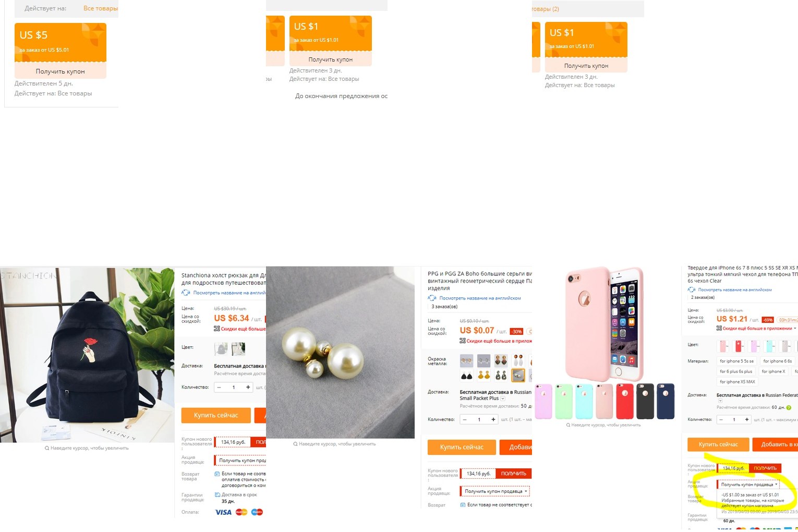Viewport: 798px width, 532px height.
Task: Click green help icon next to 60 дн.
Action: pyautogui.click(x=789, y=407)
